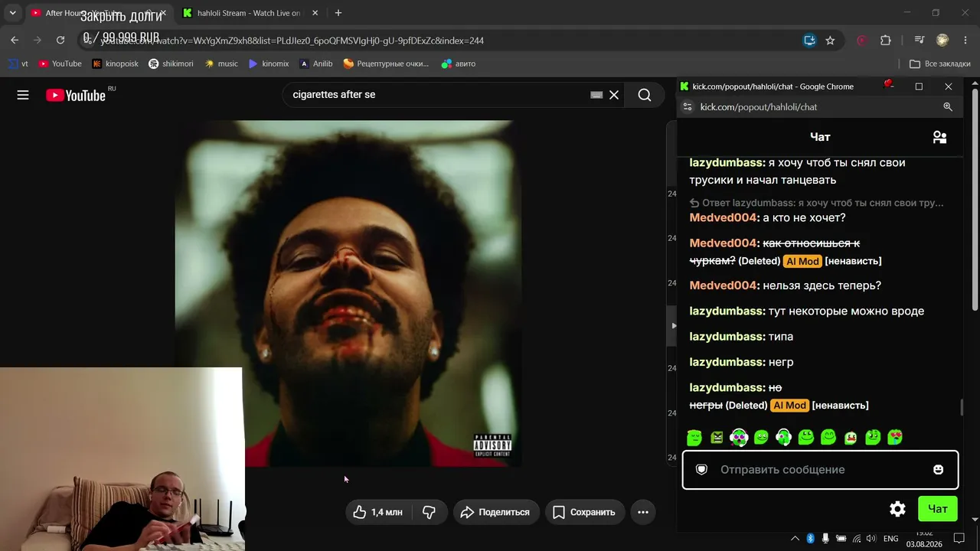Open the YouTube guide hamburger menu
980x551 pixels.
click(x=23, y=95)
